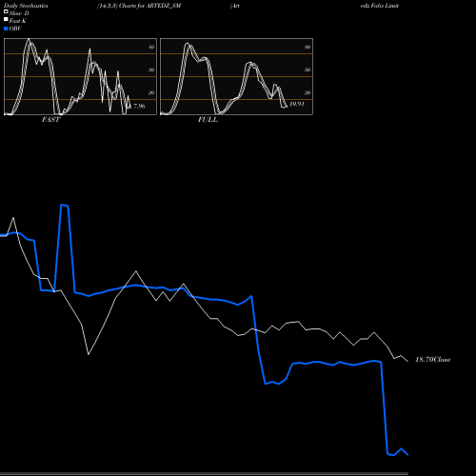This screenshot has width=476, height=476.
Task: Click the 50 axis label in FAST chart
Action: (x=151, y=69)
